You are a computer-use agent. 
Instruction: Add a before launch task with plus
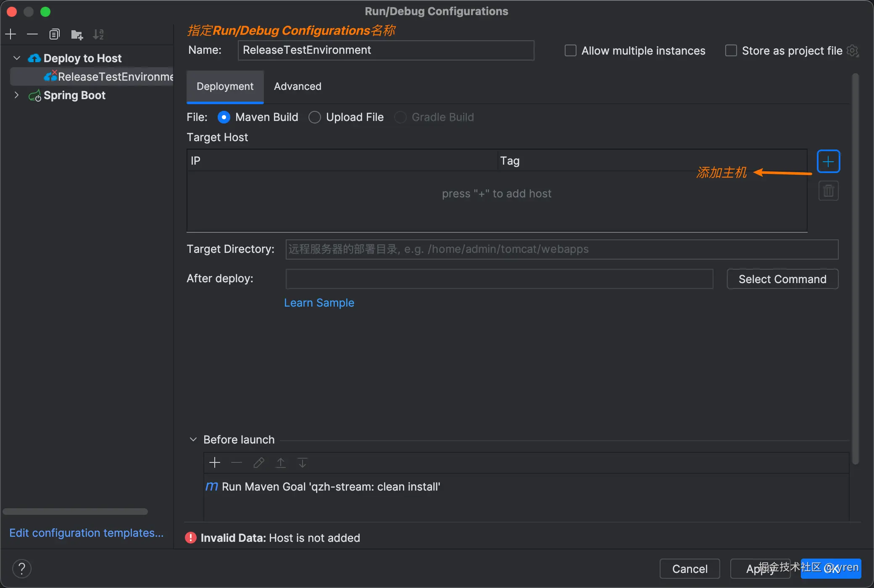(x=215, y=462)
